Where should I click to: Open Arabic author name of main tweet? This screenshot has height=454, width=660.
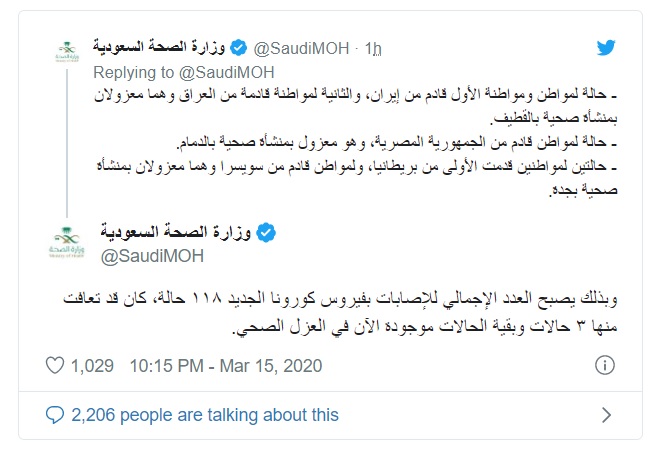176,232
